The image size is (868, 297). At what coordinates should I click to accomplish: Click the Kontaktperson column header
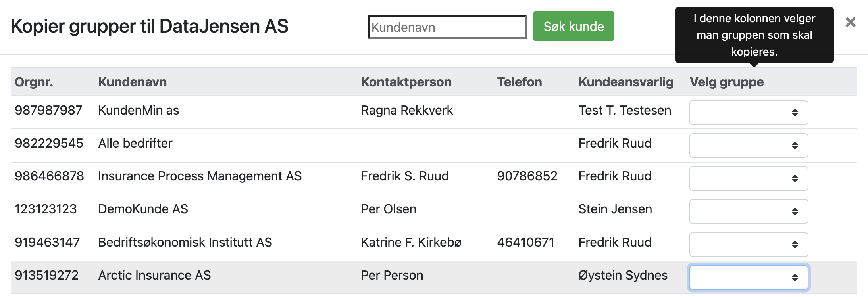pyautogui.click(x=406, y=82)
